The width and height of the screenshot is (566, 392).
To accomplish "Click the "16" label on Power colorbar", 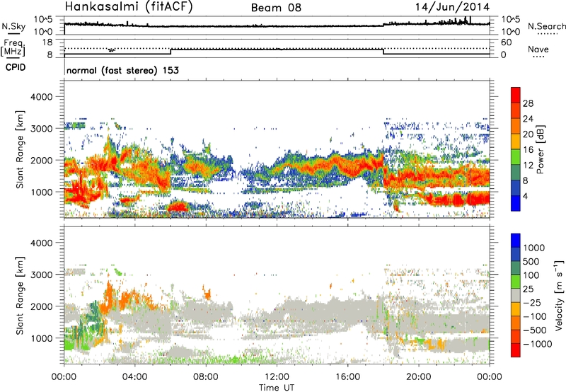I will pyautogui.click(x=528, y=150).
